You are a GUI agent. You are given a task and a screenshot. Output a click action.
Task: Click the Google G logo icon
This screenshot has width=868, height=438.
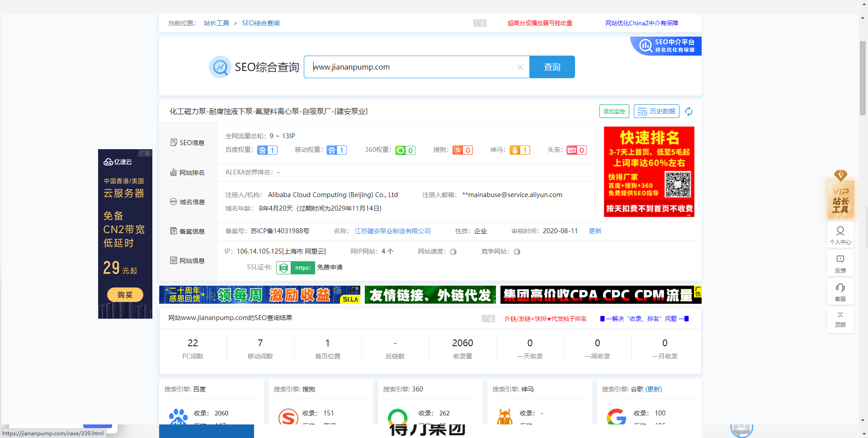pyautogui.click(x=616, y=417)
